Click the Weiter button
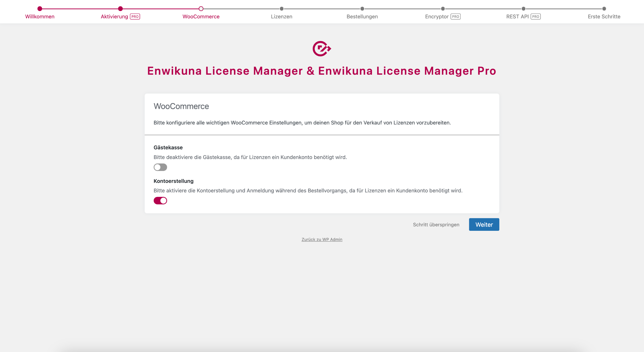This screenshot has width=644, height=352. click(x=484, y=225)
